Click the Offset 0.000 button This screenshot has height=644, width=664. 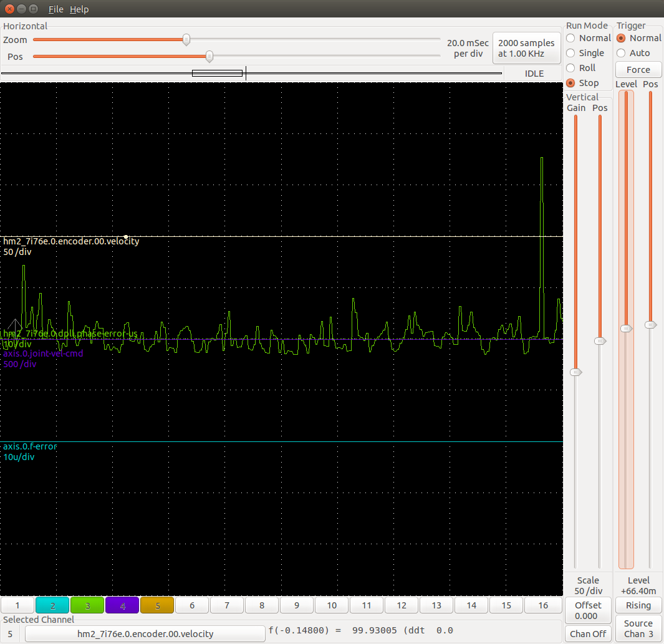coord(588,610)
